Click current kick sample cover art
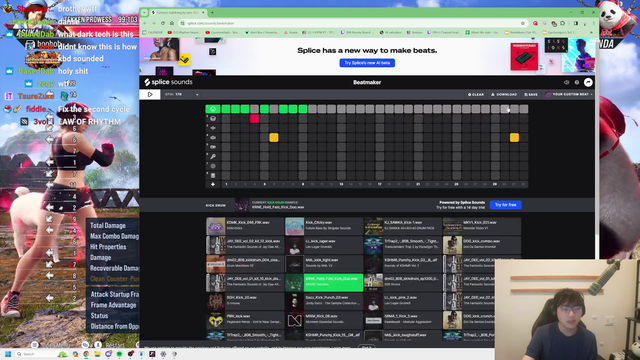Image resolution: width=640 pixels, height=360 pixels. click(x=242, y=205)
